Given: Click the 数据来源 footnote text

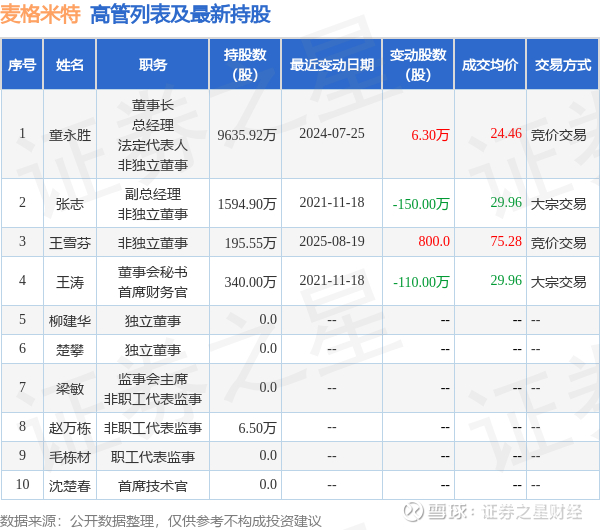Looking at the screenshot, I should coord(160,521).
